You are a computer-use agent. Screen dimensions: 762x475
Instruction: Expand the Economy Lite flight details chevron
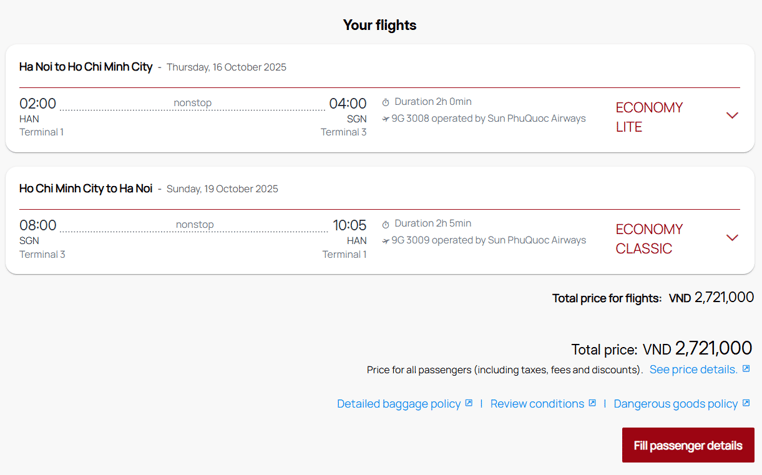[732, 116]
